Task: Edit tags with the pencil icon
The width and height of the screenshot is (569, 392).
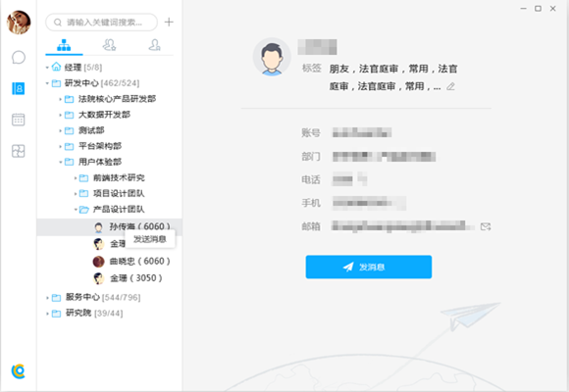Action: [450, 86]
